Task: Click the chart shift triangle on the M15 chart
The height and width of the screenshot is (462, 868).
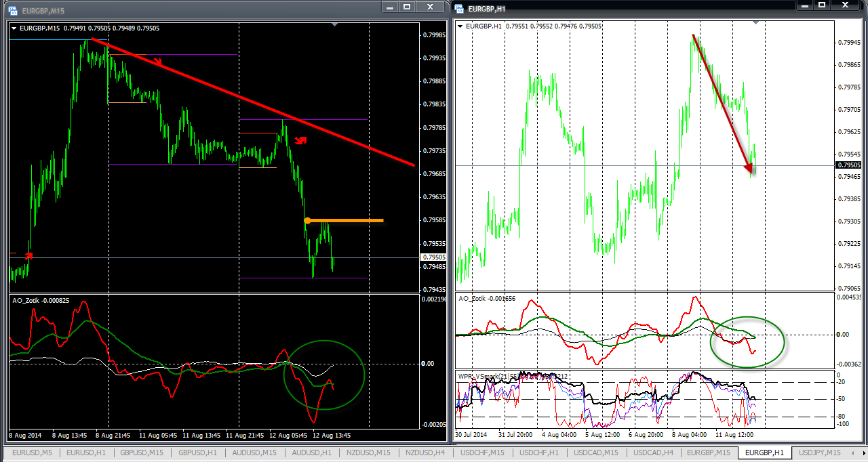Action: (334, 24)
